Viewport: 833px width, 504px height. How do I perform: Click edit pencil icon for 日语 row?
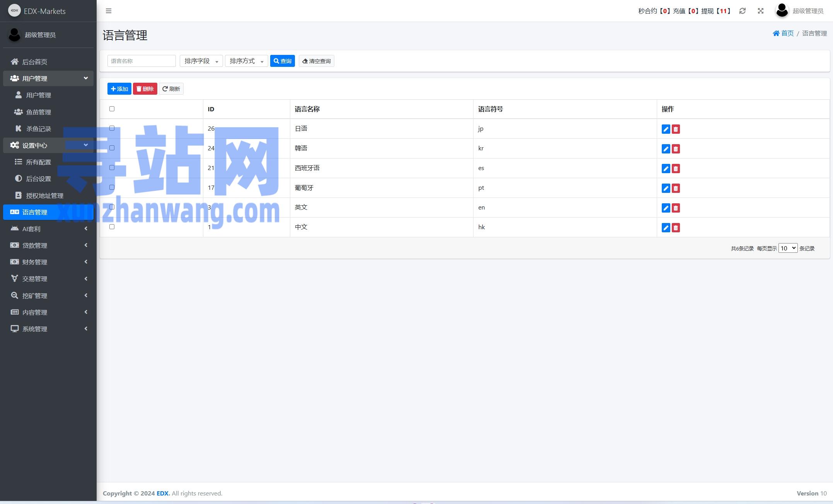[x=666, y=129]
